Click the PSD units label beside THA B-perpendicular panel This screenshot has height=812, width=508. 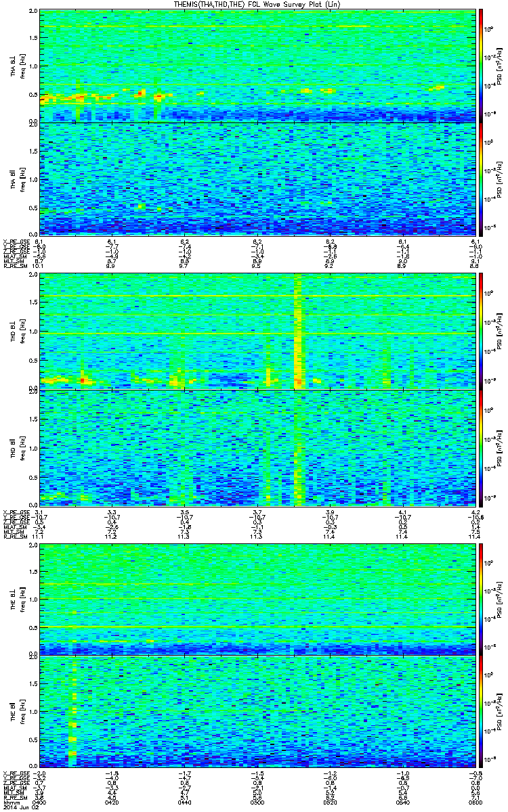tap(500, 65)
